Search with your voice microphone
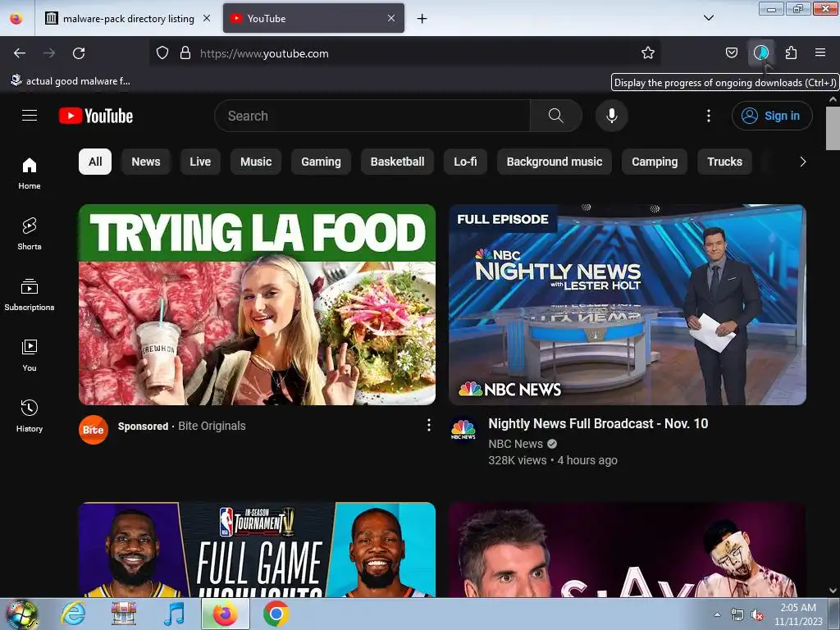 click(611, 116)
